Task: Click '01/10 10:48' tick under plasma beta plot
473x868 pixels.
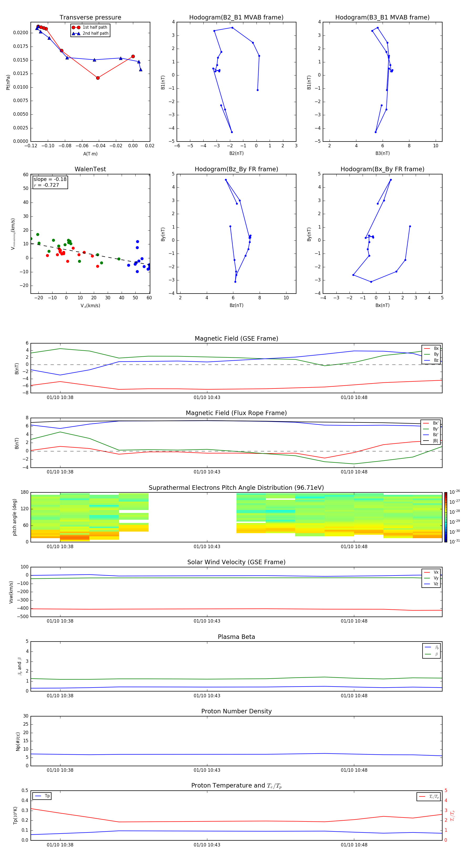Action: point(354,695)
